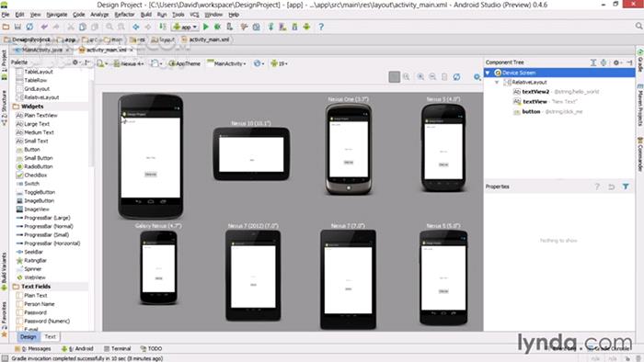Hide the Component Tree panel
The height and width of the screenshot is (362, 644).
coord(629,62)
